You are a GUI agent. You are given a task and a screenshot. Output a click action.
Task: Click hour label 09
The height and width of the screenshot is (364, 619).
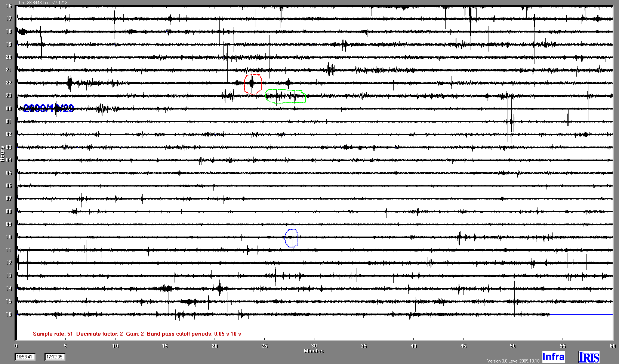click(x=9, y=224)
